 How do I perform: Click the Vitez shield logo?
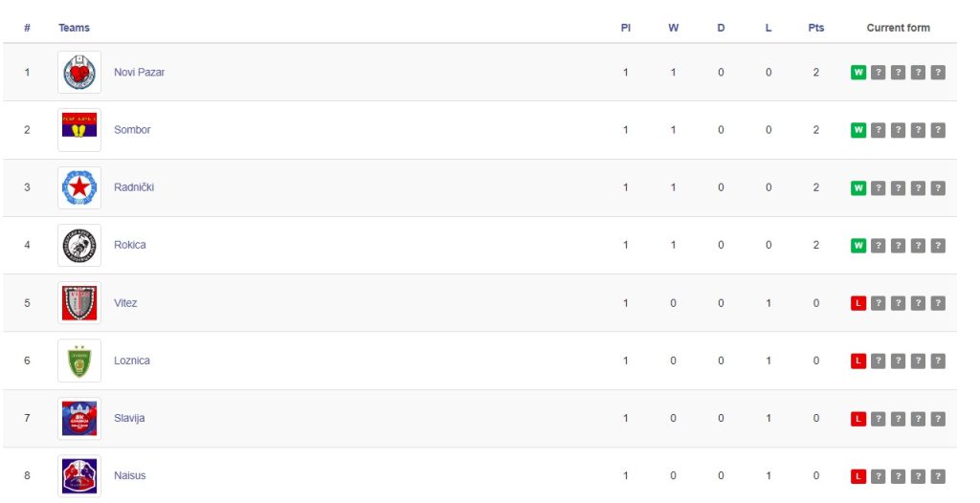point(79,303)
